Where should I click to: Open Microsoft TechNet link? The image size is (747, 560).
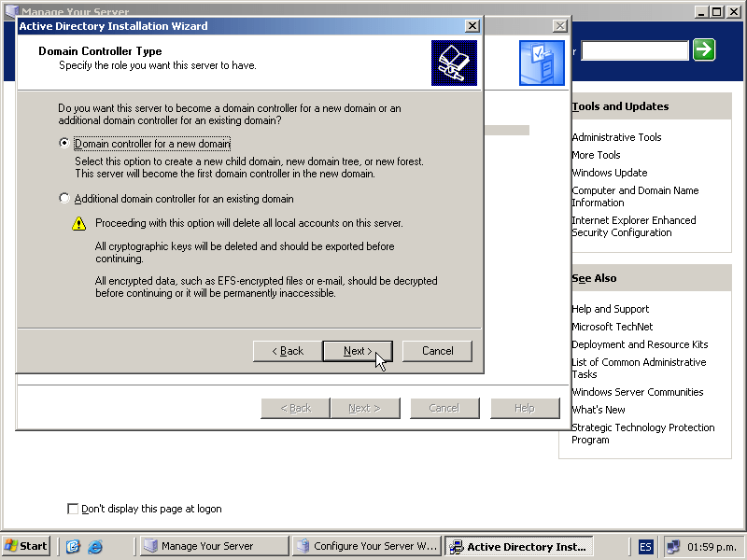coord(612,327)
